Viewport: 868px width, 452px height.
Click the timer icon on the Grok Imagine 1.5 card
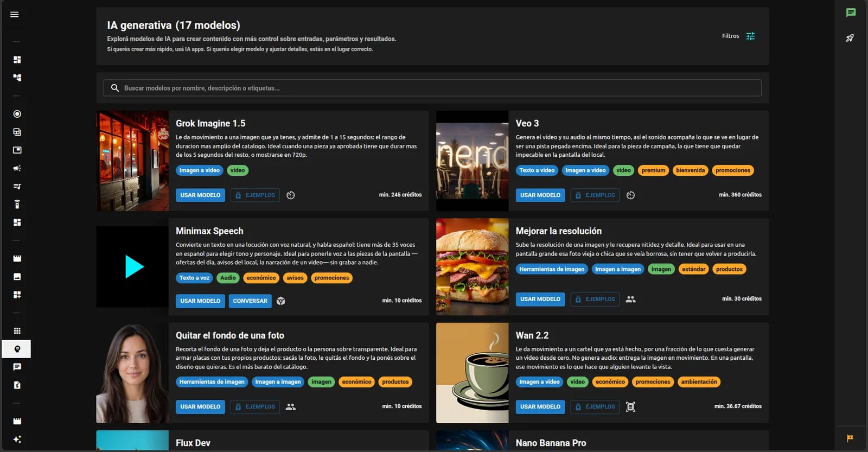coord(291,195)
